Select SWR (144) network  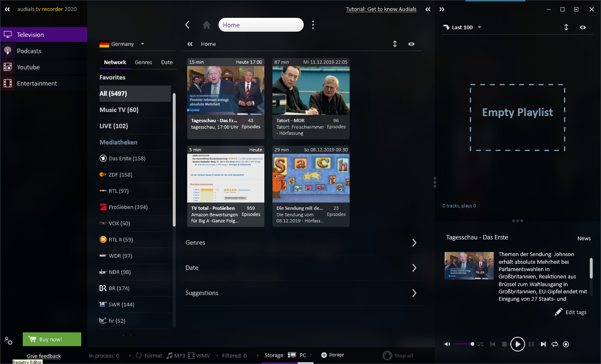[x=135, y=304]
